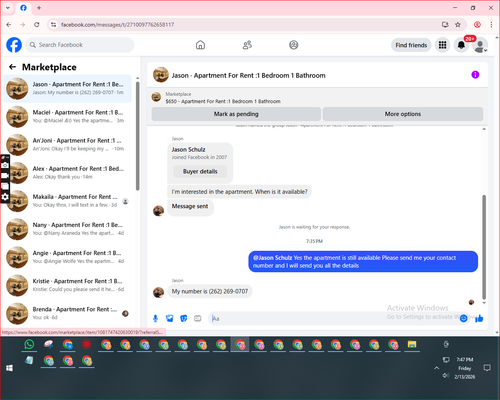Image resolution: width=500 pixels, height=400 pixels.
Task: Open the Facebook logo home link
Action: tap(14, 45)
